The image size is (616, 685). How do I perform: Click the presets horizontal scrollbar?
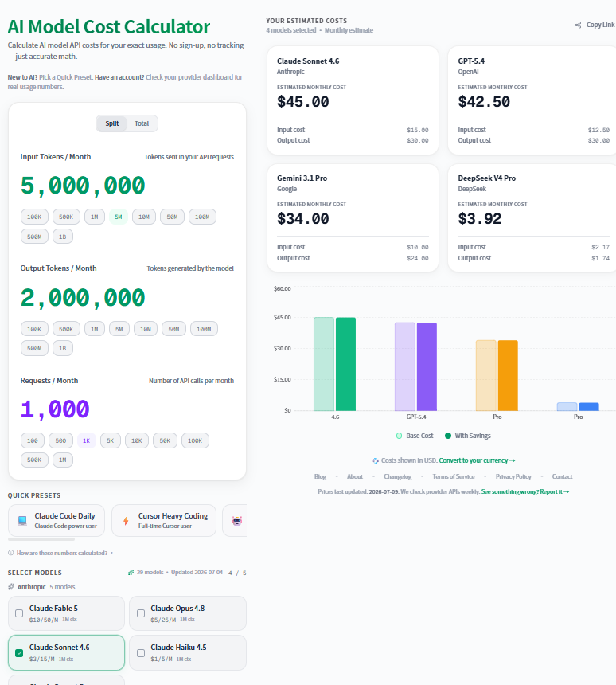tap(41, 539)
